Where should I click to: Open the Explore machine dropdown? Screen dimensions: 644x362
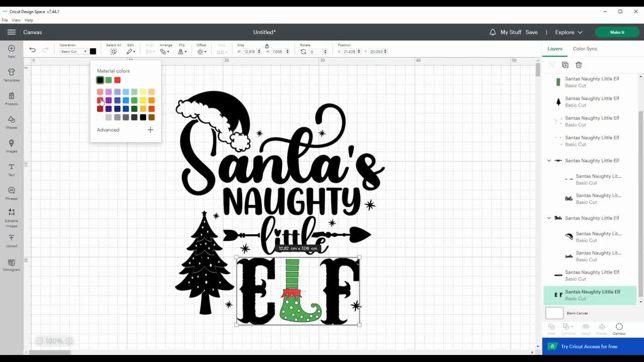(569, 32)
